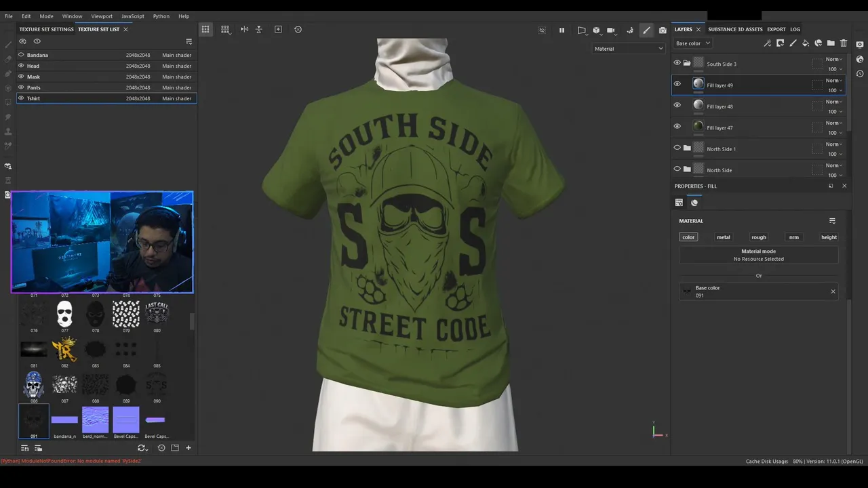This screenshot has width=868, height=488.
Task: Toggle the hide-overlay eye icon in viewport
Action: coord(542,30)
